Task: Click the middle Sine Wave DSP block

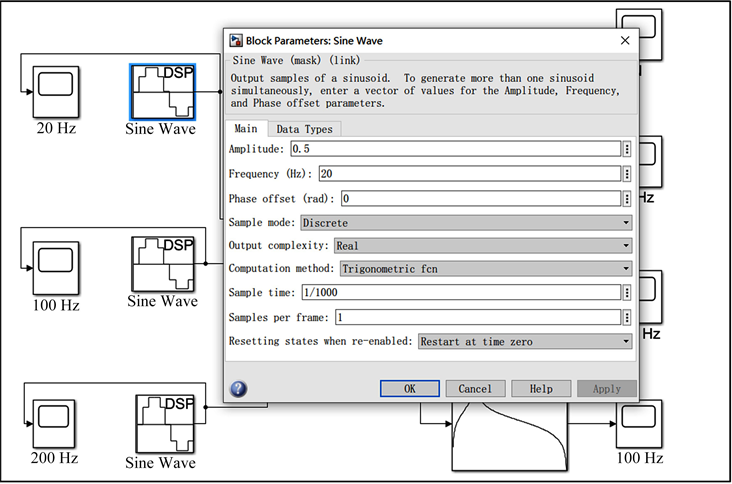Action: coord(163,263)
